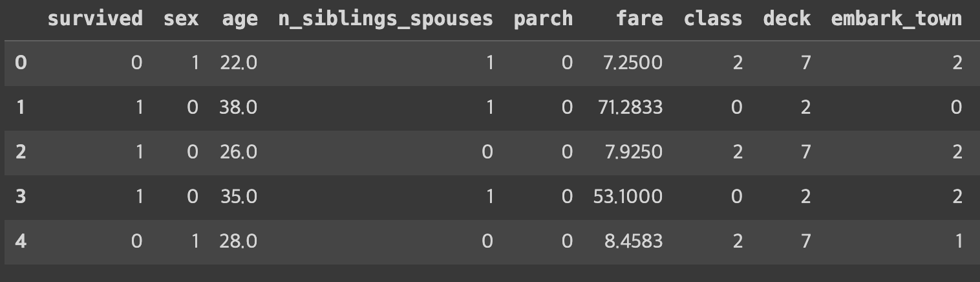
Task: Select the fare column header
Action: (639, 19)
